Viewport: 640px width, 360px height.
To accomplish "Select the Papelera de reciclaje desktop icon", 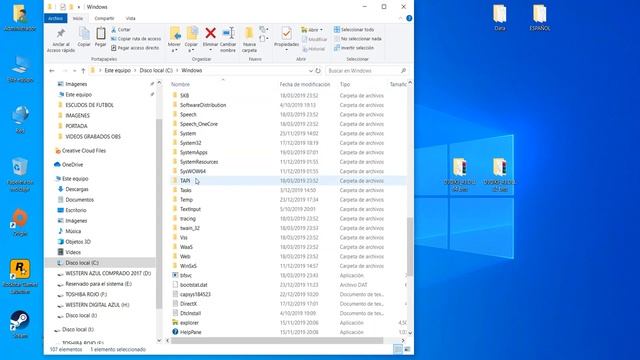I will click(20, 174).
